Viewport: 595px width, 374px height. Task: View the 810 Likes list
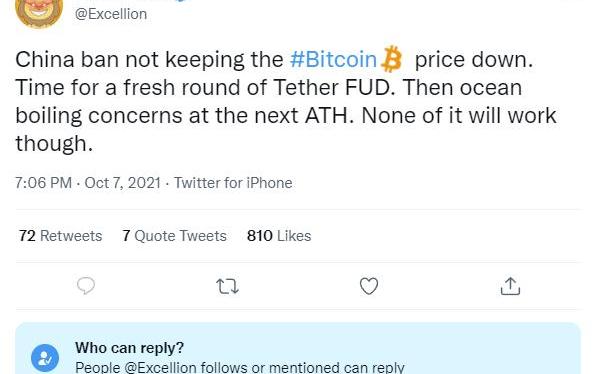pyautogui.click(x=279, y=236)
